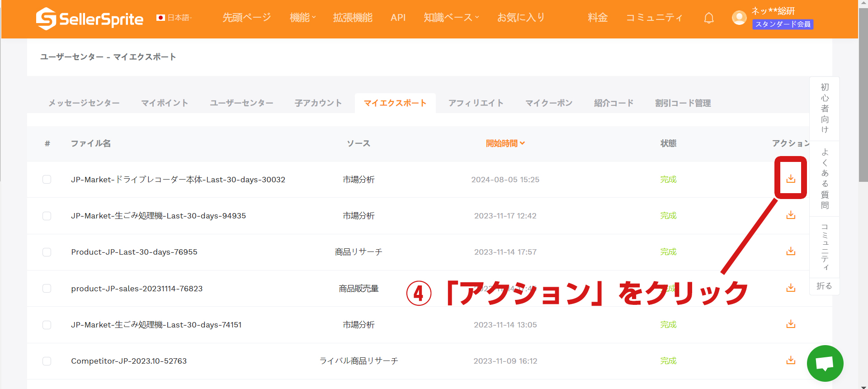Download the JP-Market-生ごみ処理機-74151 export
The height and width of the screenshot is (389, 868).
(791, 324)
